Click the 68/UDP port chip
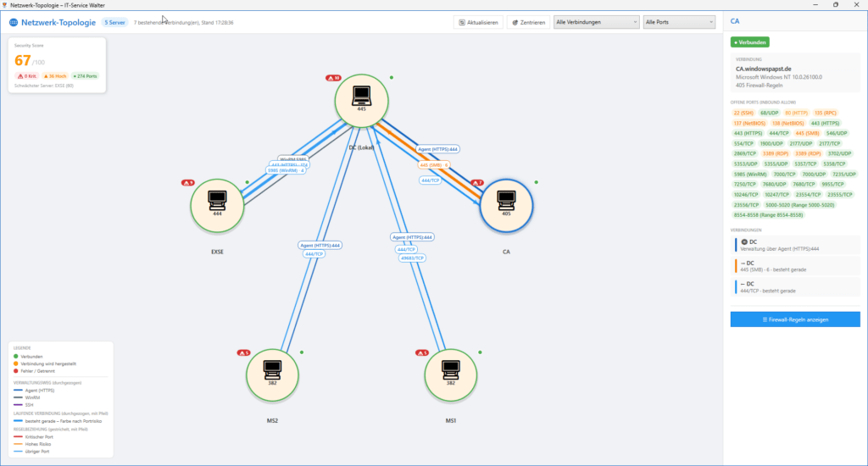 pyautogui.click(x=770, y=113)
